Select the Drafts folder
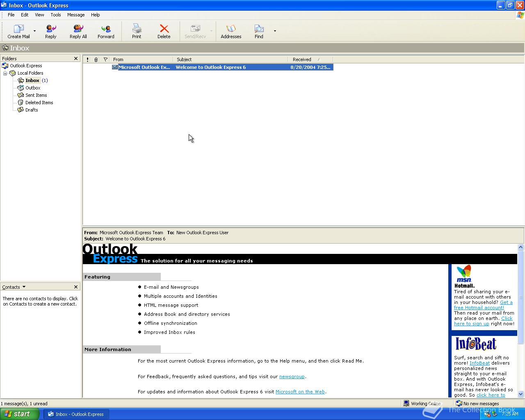This screenshot has width=525, height=420. [32, 110]
